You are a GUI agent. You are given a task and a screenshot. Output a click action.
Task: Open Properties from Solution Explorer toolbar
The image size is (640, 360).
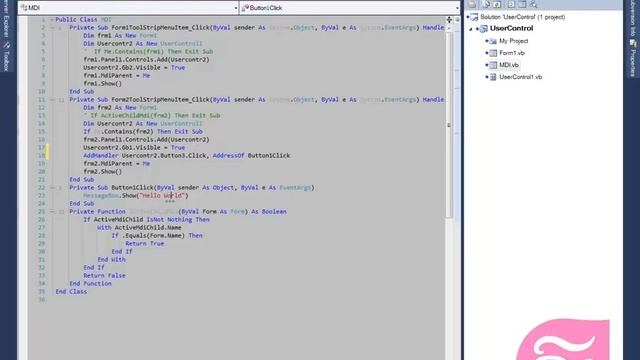point(472,4)
